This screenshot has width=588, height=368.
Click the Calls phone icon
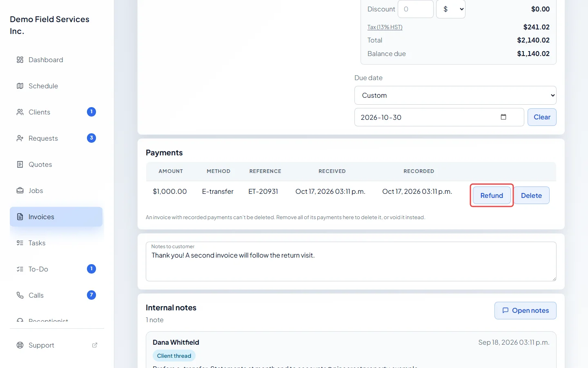click(x=20, y=295)
